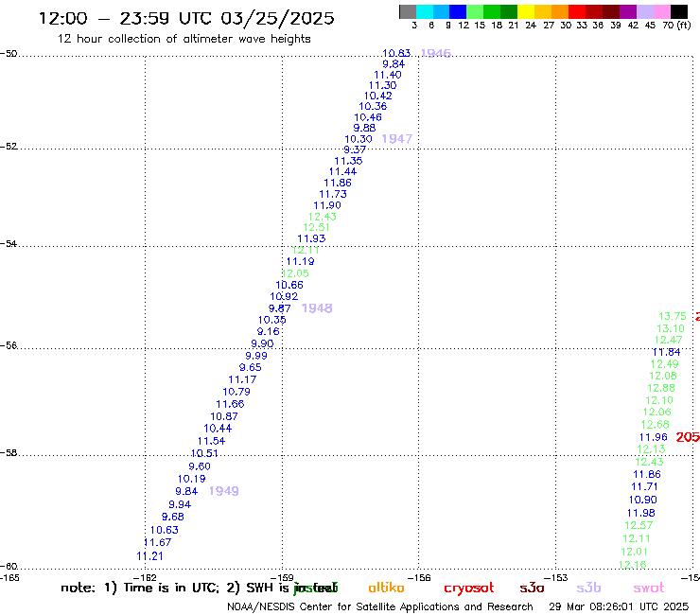Click the wave height value 10.19
The image size is (700, 615).
(191, 479)
